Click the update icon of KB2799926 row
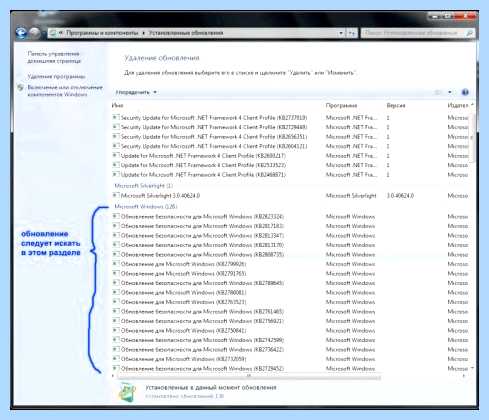This screenshot has height=420, width=489. (115, 264)
